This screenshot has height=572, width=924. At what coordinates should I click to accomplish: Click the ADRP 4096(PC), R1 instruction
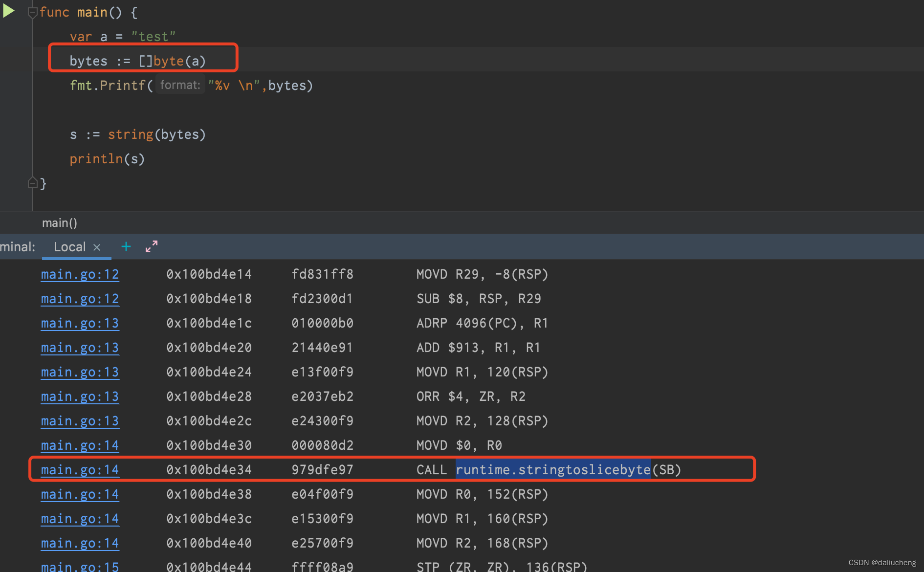(x=482, y=323)
